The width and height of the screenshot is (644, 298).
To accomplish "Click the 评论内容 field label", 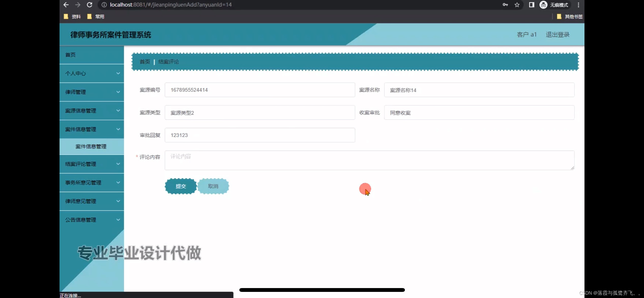I will (x=150, y=157).
